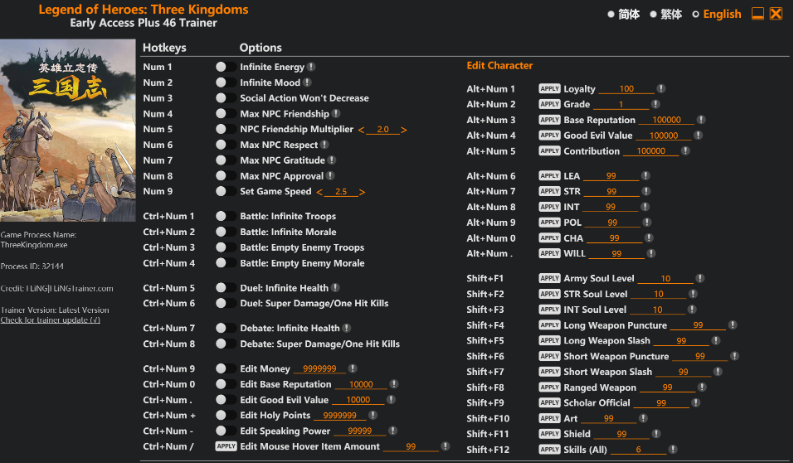793x463 pixels.
Task: Increase NPC Friendship Multiplier with right arrow
Action: [404, 130]
